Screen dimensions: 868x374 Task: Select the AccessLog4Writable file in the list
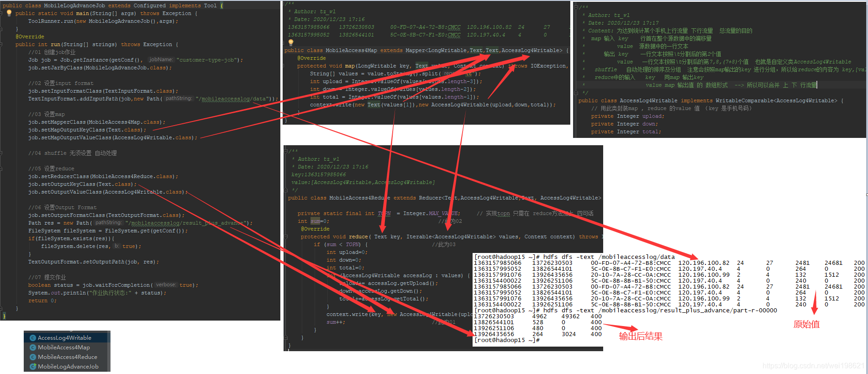coord(67,338)
